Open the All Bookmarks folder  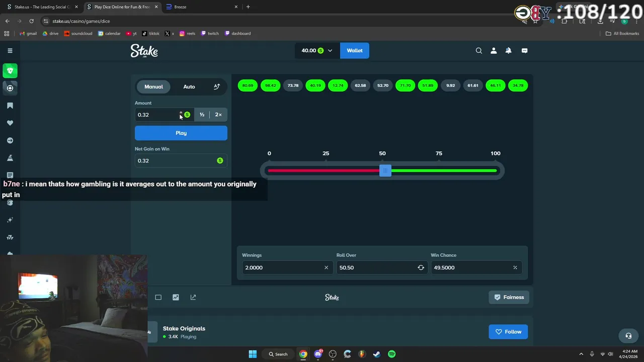[x=622, y=34]
